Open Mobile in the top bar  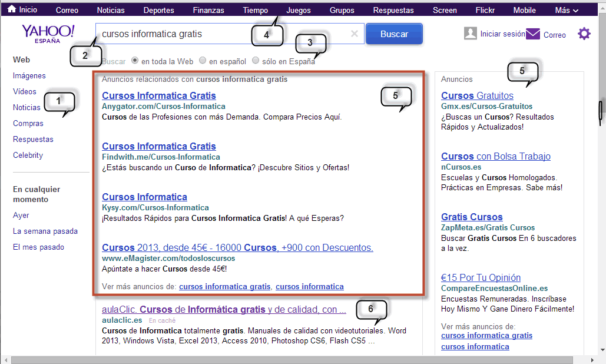[x=525, y=11]
